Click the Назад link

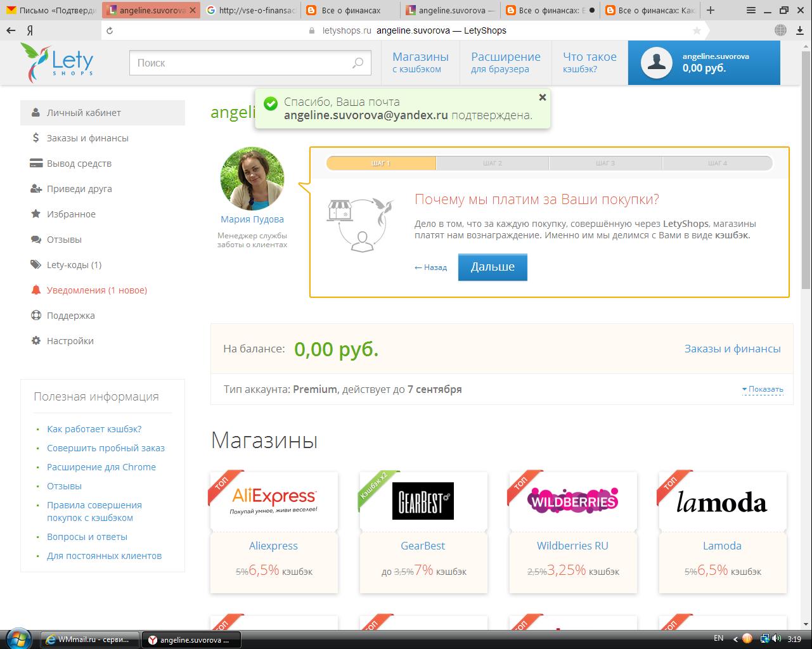point(430,267)
